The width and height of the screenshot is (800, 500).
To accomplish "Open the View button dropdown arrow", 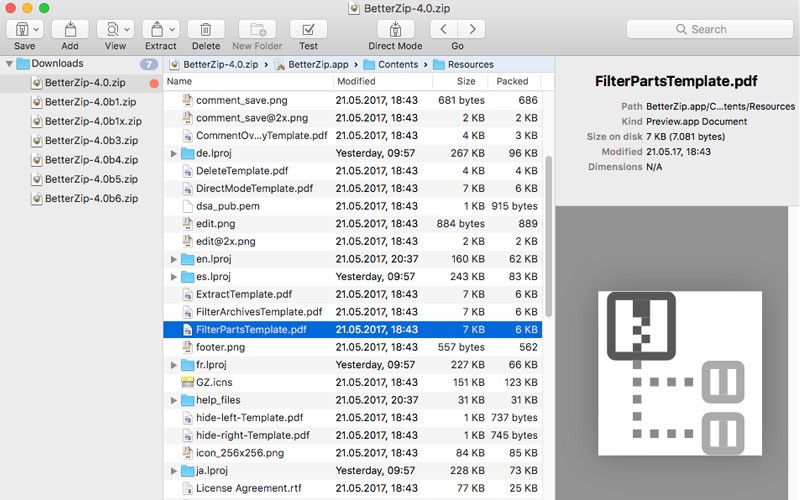I will [x=127, y=30].
